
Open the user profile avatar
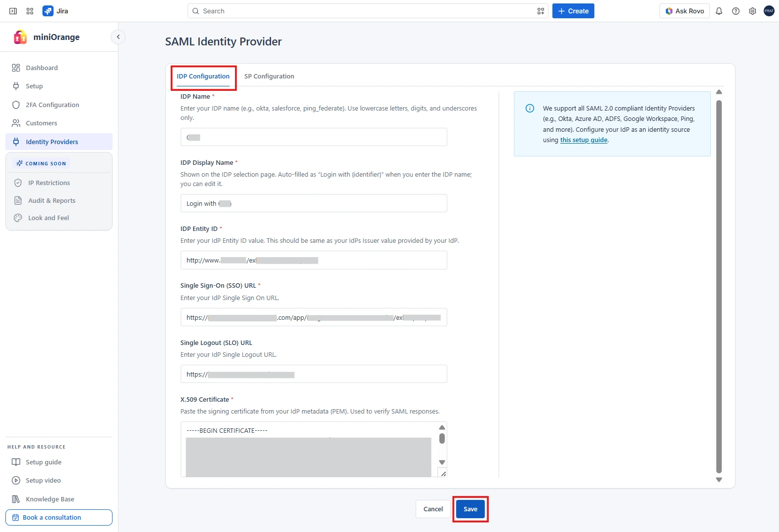click(x=769, y=11)
